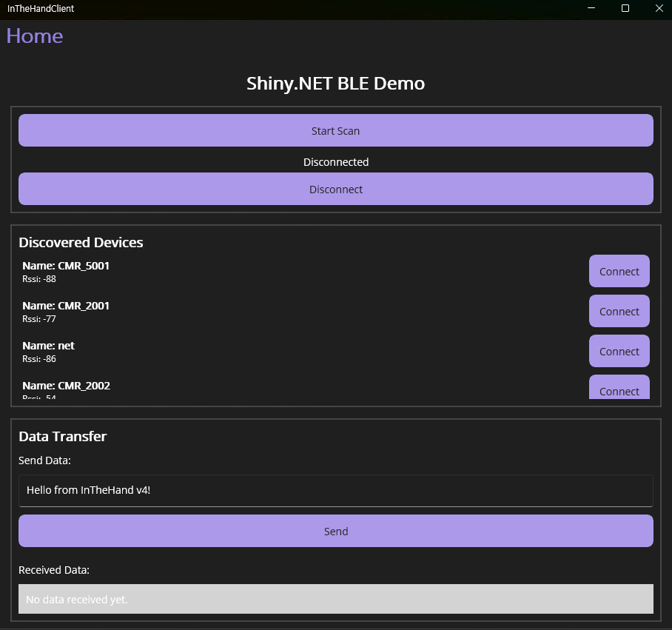Connect to the device named net

pyautogui.click(x=619, y=351)
